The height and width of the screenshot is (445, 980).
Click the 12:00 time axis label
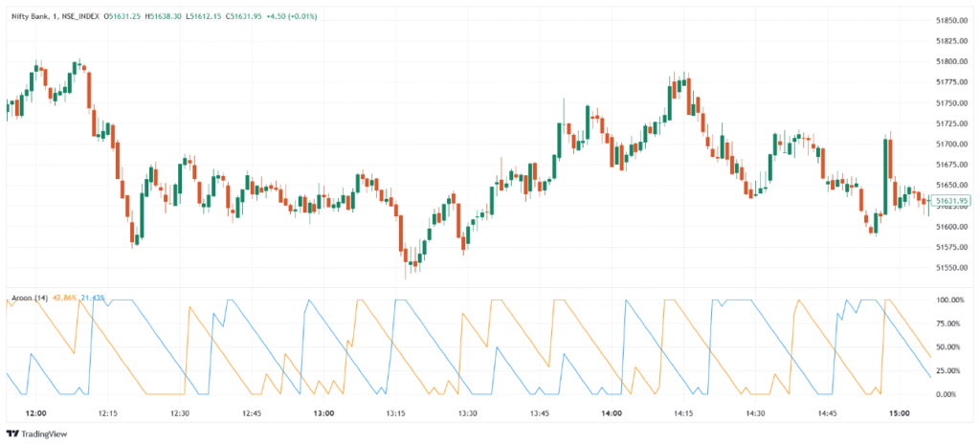point(35,413)
